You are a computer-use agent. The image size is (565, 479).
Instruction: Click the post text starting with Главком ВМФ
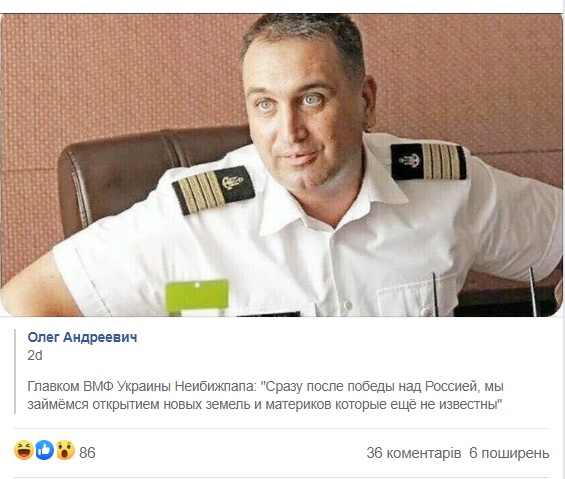point(266,395)
